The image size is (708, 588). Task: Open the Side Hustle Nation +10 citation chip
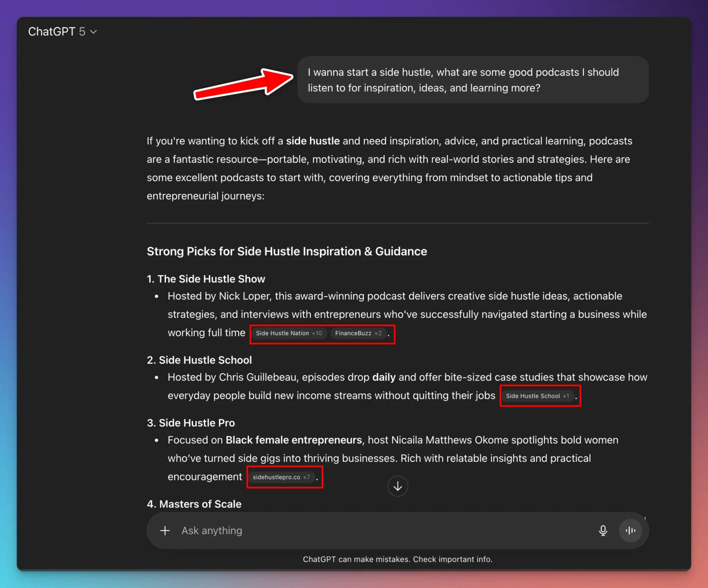point(289,333)
